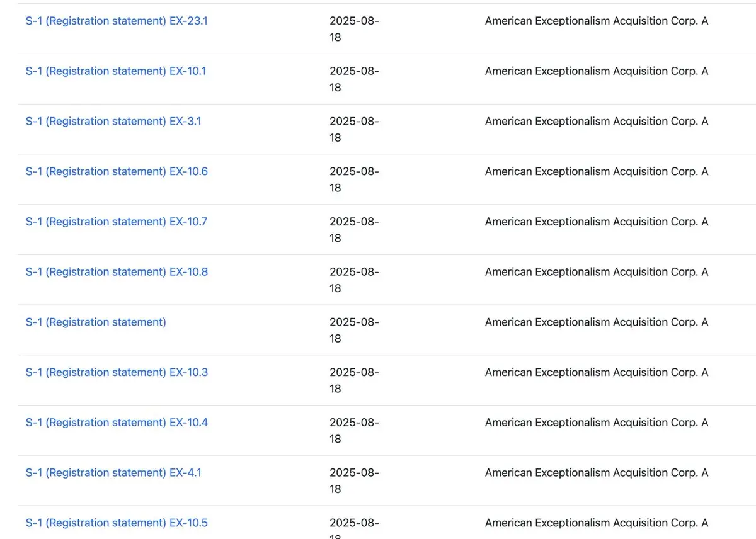Click the company name in the plain S-1 row
Viewport: 756px width, 539px height.
coord(597,322)
